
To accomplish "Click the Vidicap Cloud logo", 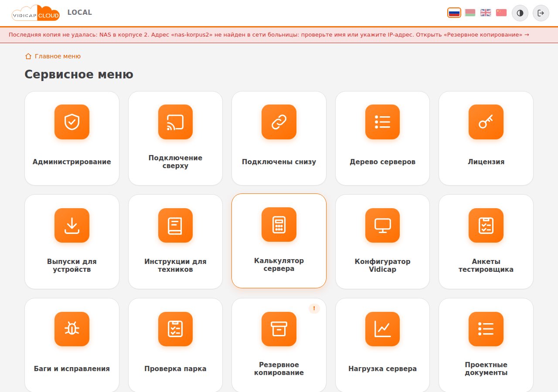I will click(36, 13).
